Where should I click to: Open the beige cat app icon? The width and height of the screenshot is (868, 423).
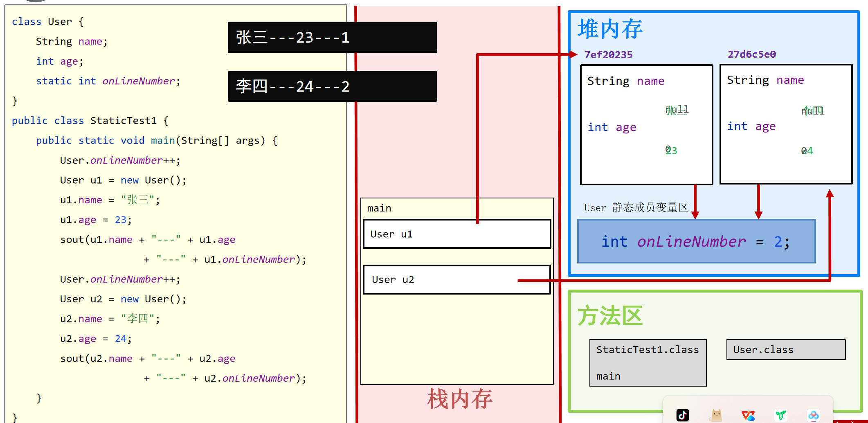coord(716,415)
